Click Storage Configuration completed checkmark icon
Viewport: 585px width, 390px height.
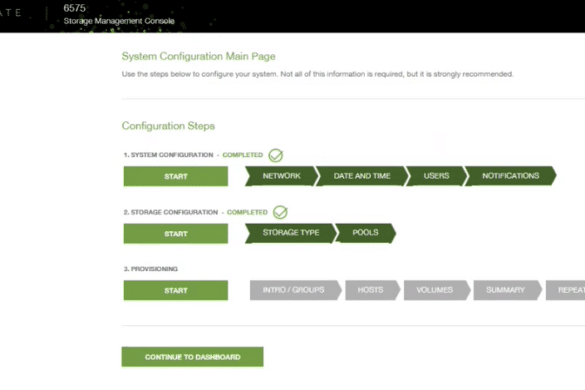coord(280,212)
